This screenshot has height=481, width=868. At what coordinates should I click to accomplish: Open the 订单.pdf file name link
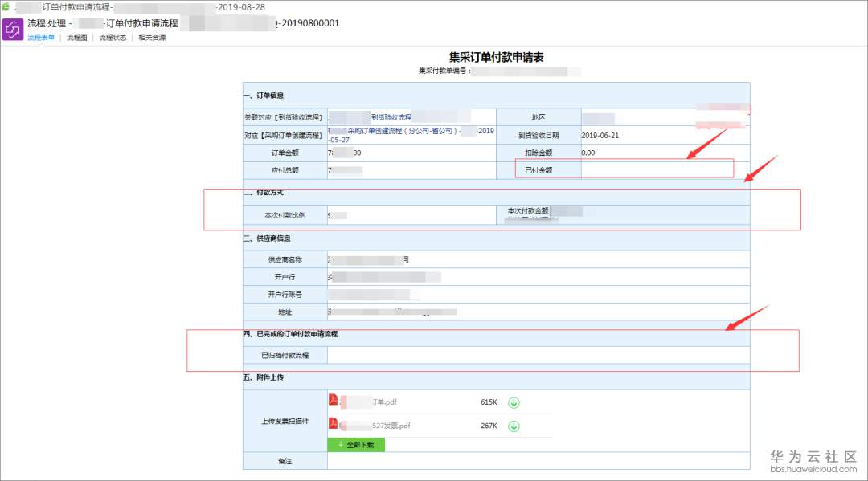[x=384, y=402]
